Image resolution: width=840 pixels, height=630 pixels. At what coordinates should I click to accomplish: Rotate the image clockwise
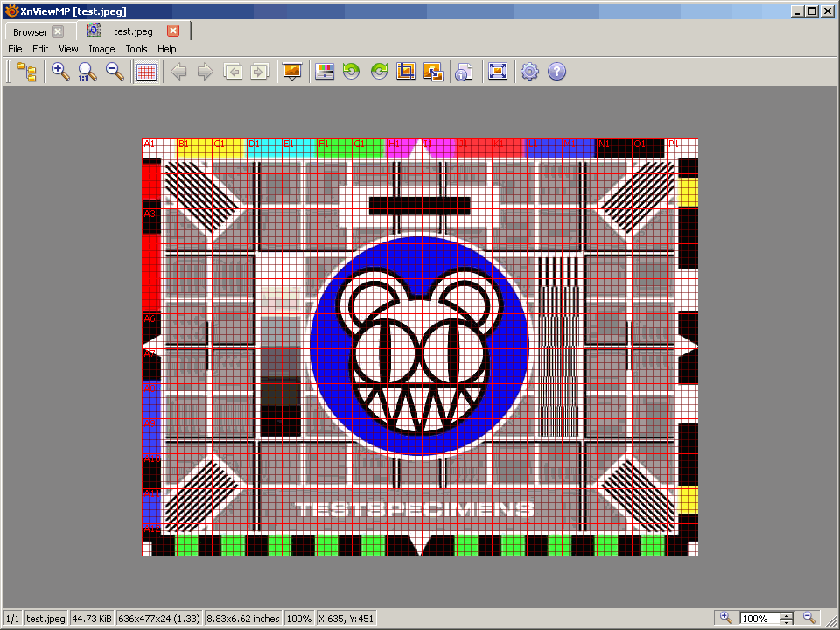379,71
